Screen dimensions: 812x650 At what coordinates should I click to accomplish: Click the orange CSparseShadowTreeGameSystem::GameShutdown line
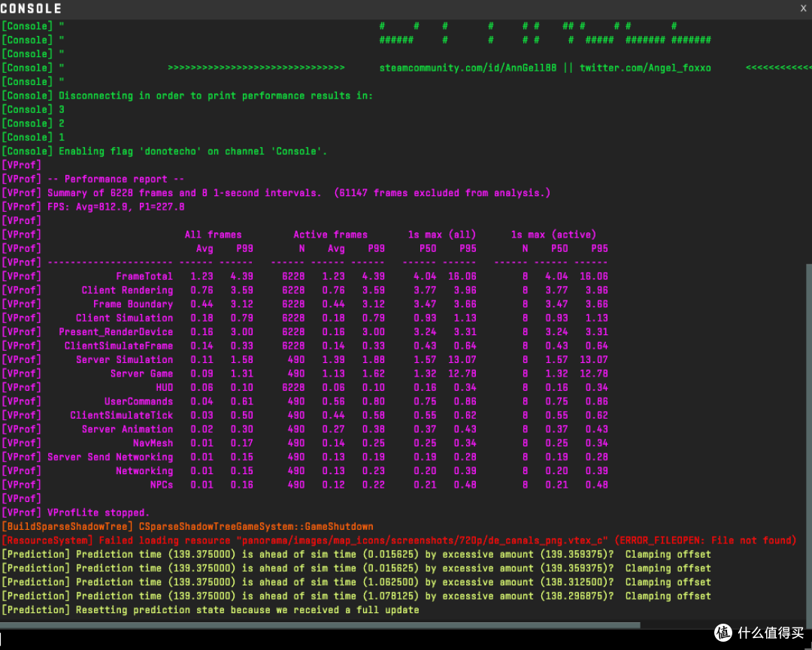pyautogui.click(x=187, y=526)
